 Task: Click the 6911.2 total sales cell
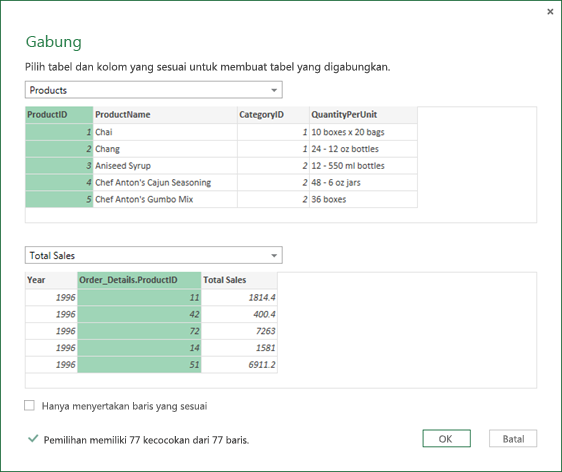pos(239,365)
